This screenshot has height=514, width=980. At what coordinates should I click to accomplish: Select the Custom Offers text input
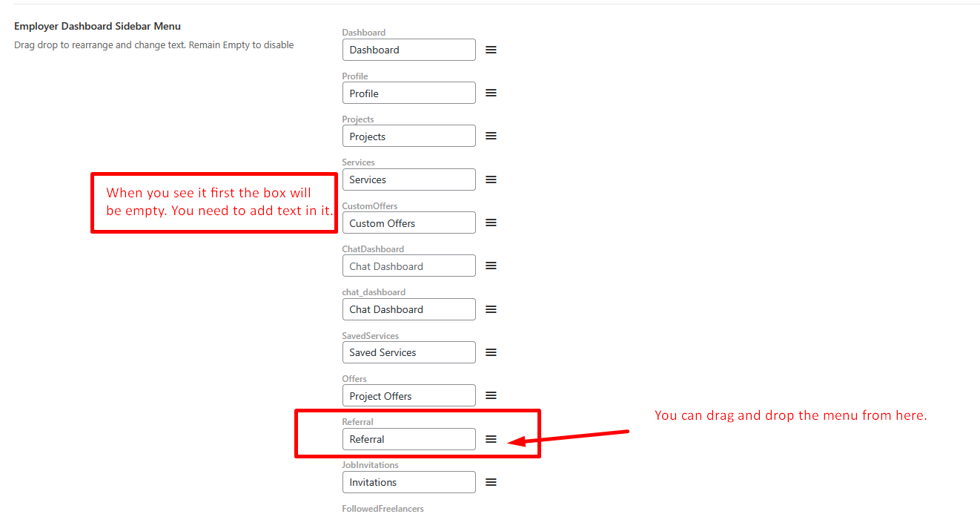pos(409,223)
